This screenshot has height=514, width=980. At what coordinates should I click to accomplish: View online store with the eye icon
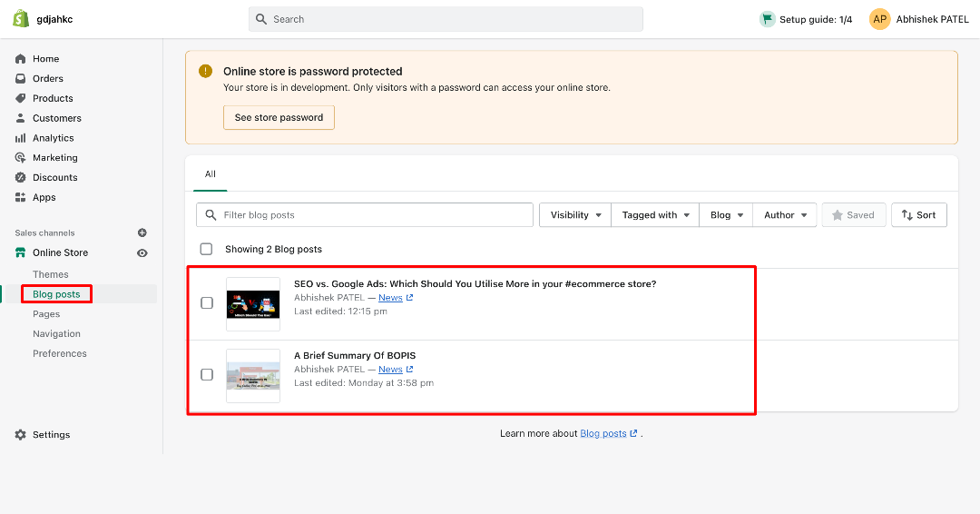[x=142, y=253]
